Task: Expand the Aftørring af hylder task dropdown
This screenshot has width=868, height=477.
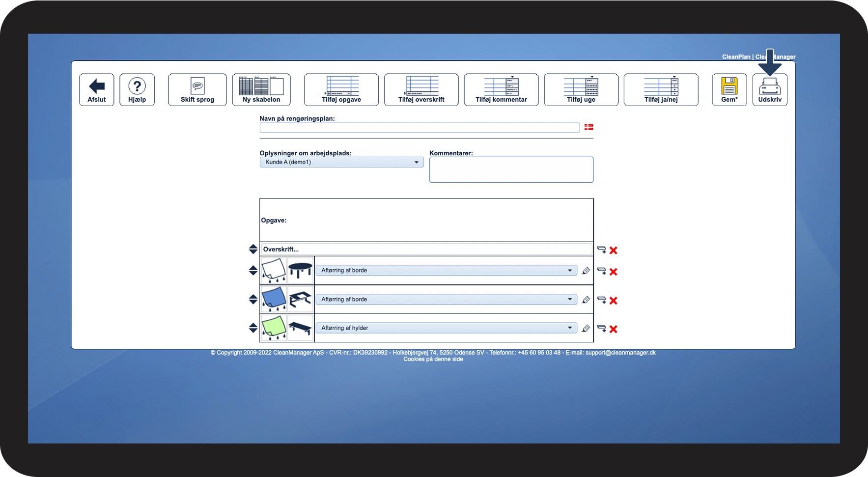Action: (447, 328)
